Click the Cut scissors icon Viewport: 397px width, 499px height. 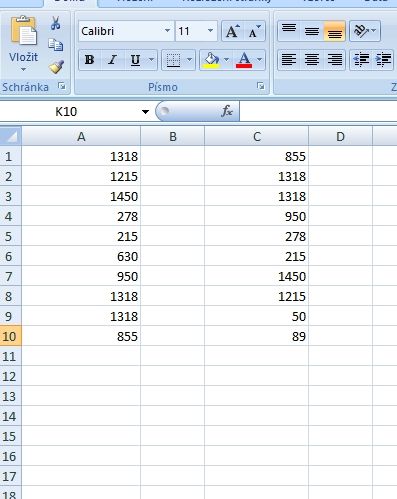55,23
